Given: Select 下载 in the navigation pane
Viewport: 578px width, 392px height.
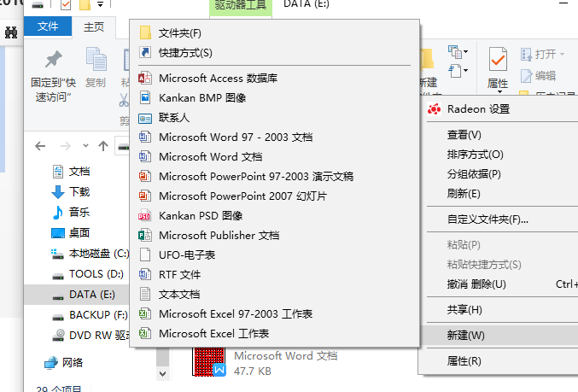Looking at the screenshot, I should click(73, 192).
